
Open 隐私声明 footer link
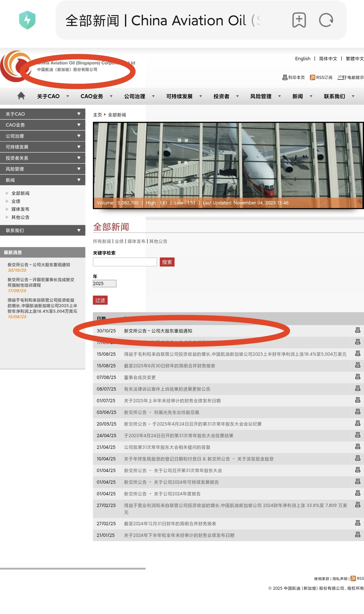pyautogui.click(x=340, y=579)
